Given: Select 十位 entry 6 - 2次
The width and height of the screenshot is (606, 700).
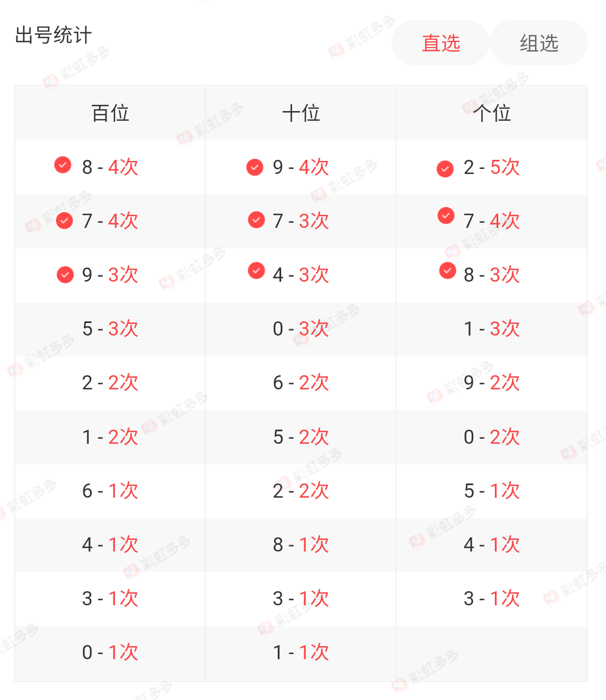Looking at the screenshot, I should coord(301,383).
